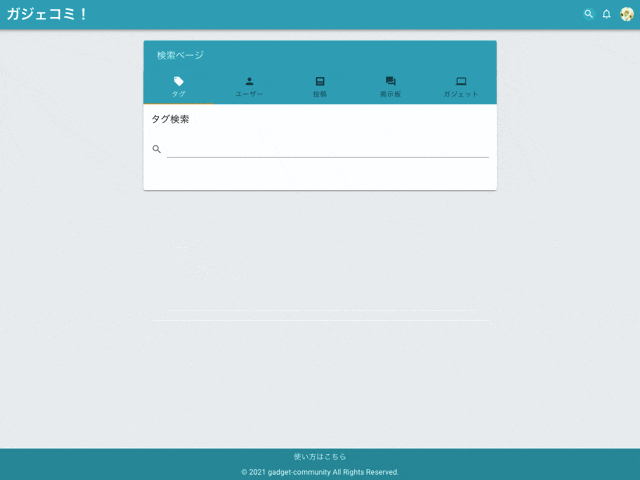
Task: Open the 使い方はこちら footer link
Action: (320, 456)
